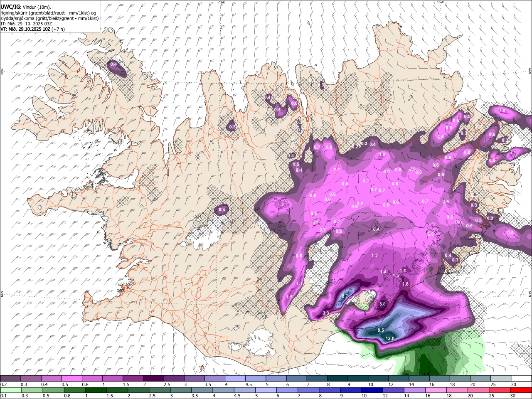Click the lower pink swatch between 16 and 18
Screen dimensions: 532x399
[x=436, y=390]
